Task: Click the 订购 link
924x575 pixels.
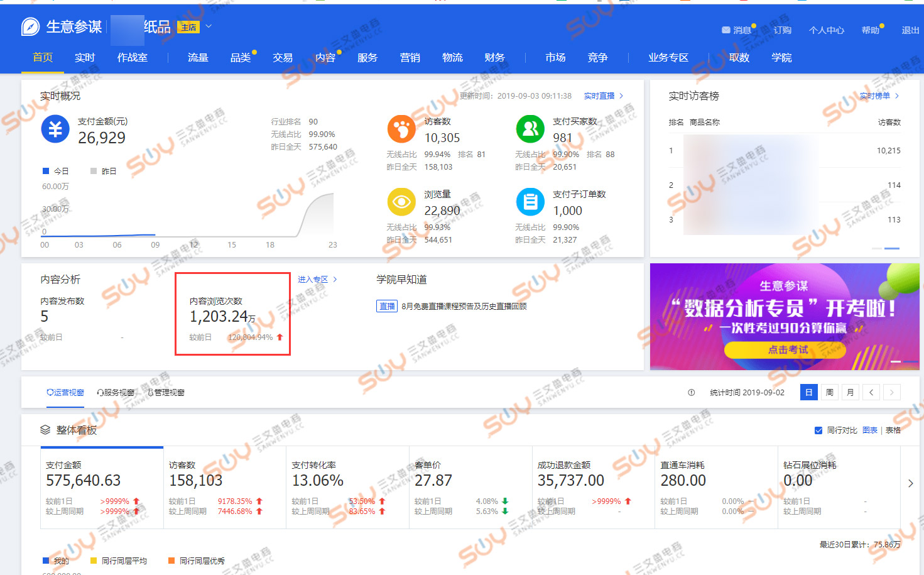Action: [x=783, y=30]
